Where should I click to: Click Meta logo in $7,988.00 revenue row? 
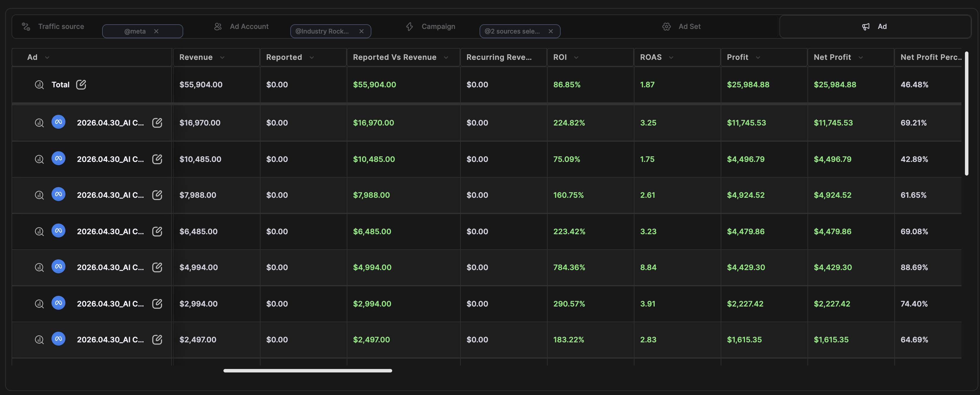click(x=58, y=194)
